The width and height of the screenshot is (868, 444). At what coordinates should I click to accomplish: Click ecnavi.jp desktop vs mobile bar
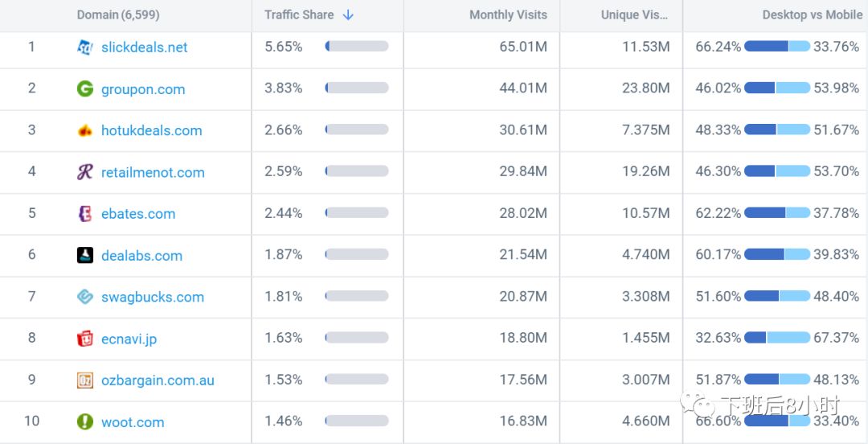pyautogui.click(x=777, y=338)
